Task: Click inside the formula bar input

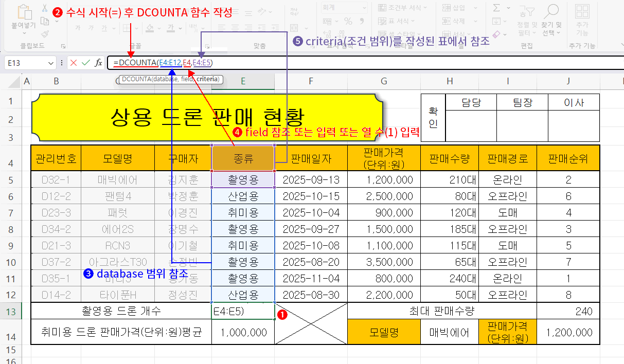Action: click(x=360, y=63)
